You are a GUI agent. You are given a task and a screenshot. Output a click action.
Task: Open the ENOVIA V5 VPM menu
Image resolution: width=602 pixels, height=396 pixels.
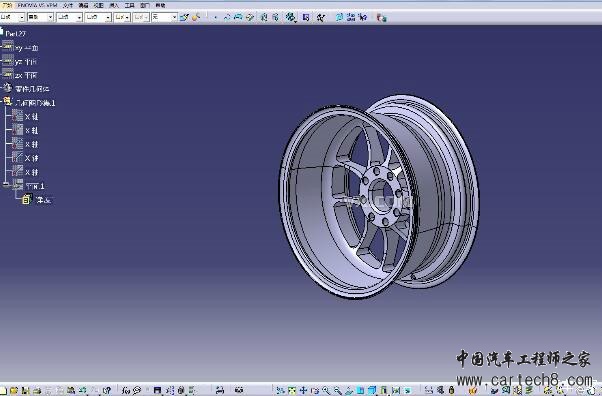(37, 5)
